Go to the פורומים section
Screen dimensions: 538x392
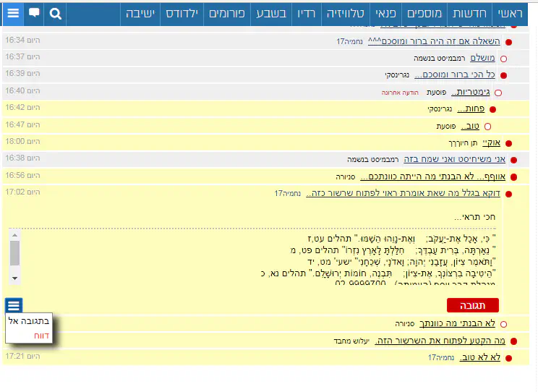point(227,13)
